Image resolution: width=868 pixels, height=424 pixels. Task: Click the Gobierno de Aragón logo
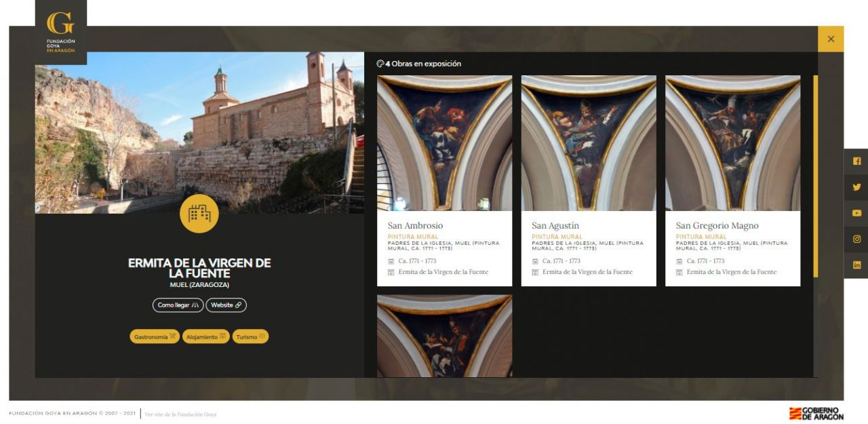[816, 413]
